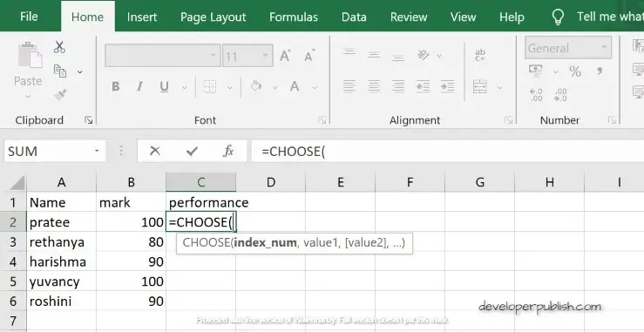This screenshot has width=644, height=332.
Task: Toggle Underline formatting
Action: coord(165,86)
